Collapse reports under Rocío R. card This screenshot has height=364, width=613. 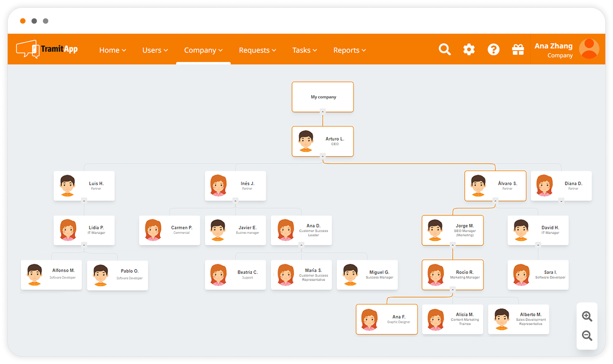453,290
